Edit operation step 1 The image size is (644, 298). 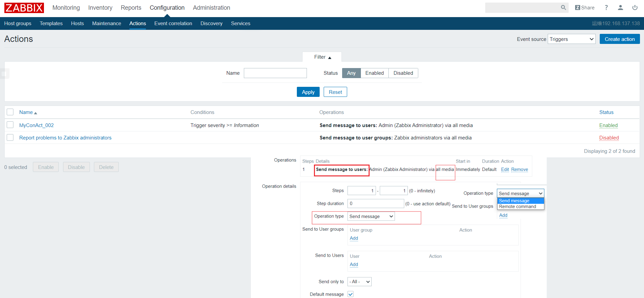pos(505,169)
